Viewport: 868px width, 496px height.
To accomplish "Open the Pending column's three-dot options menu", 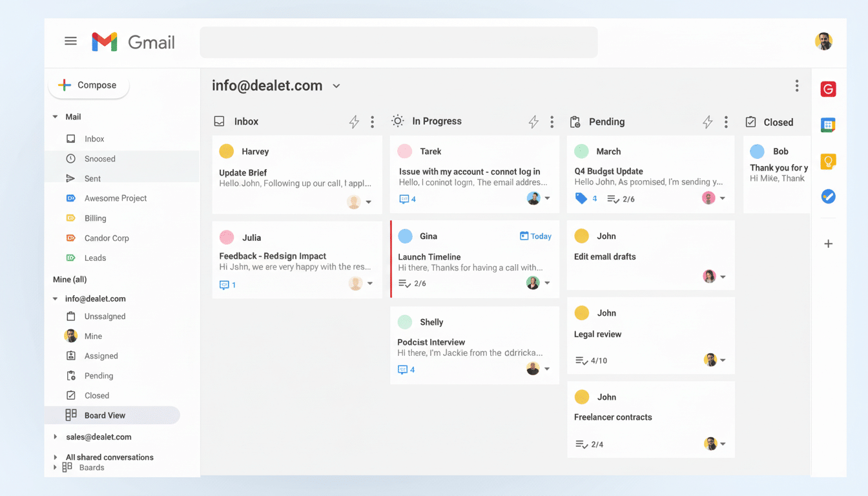I will 726,121.
